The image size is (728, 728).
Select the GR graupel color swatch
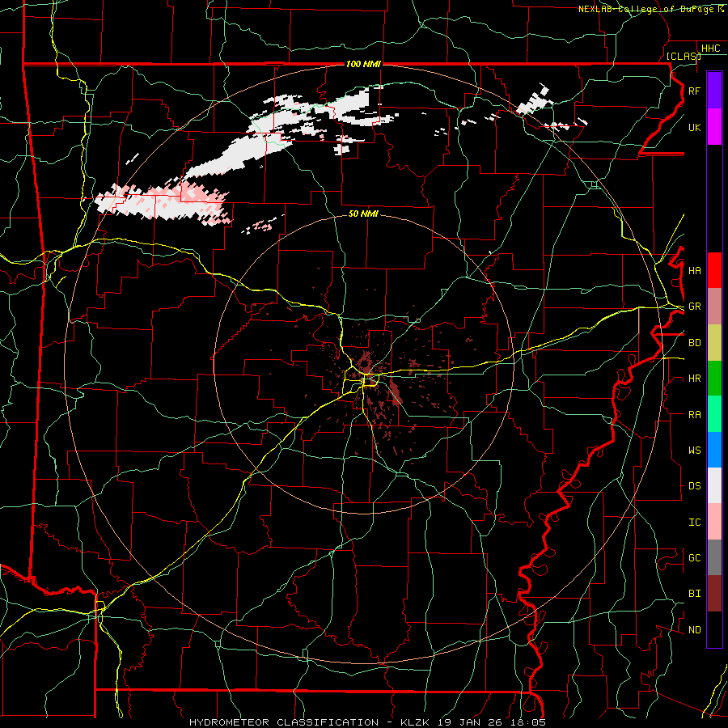[714, 307]
